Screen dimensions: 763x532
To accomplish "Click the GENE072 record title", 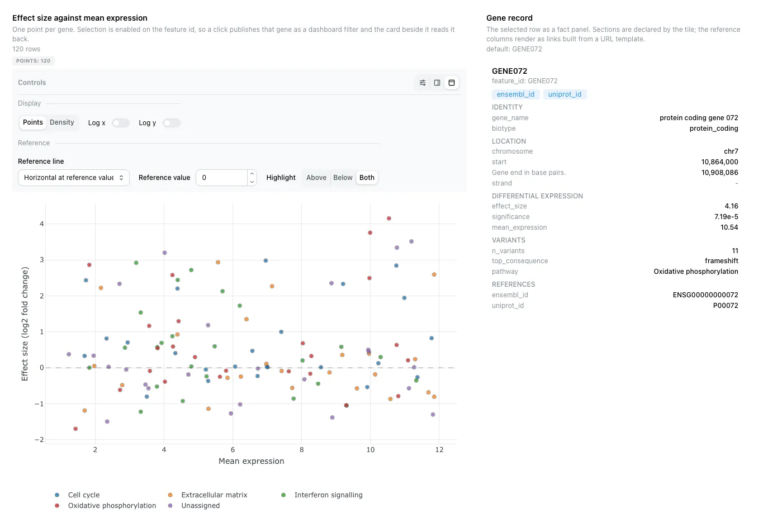I will coord(510,71).
